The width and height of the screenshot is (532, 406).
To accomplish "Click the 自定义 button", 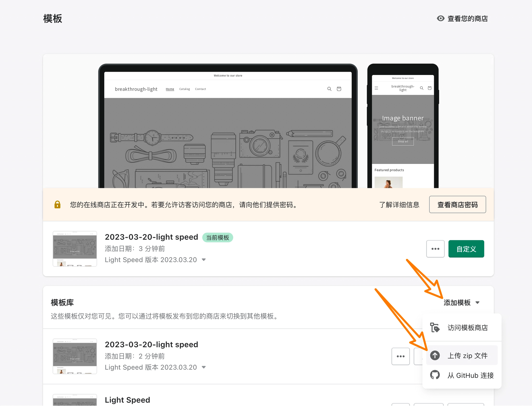I will click(466, 249).
